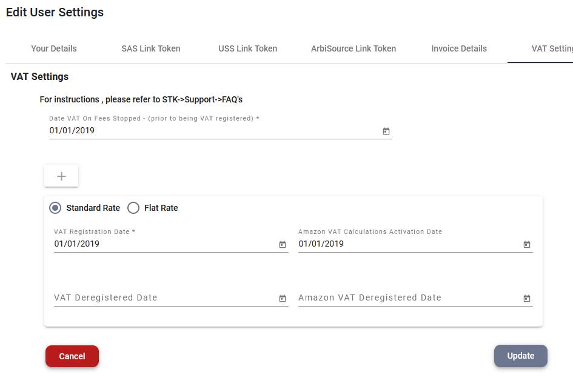Switch to the Invoice Details tab
573x392 pixels.
(x=459, y=48)
